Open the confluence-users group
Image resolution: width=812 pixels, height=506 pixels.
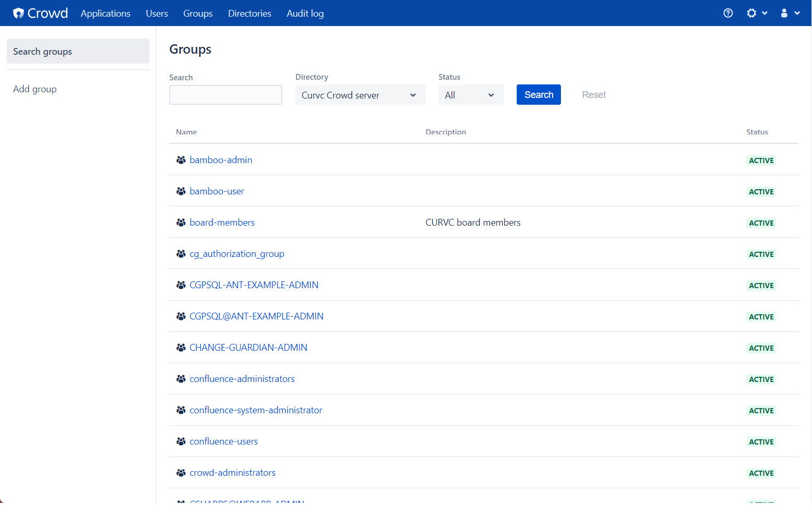(223, 441)
